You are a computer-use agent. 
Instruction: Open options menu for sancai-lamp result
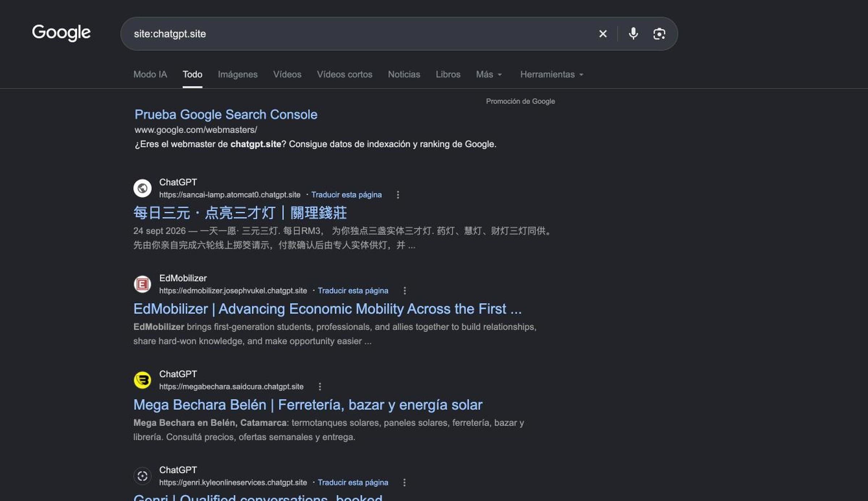(398, 195)
